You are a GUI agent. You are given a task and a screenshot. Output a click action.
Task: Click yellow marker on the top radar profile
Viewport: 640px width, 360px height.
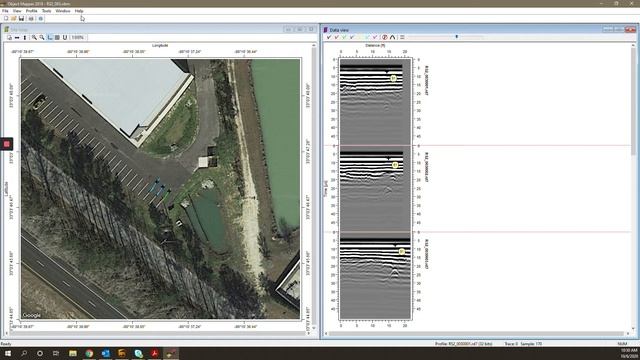393,78
